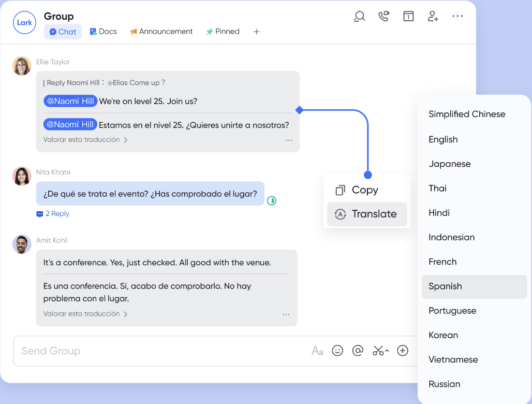Open the Announcement tab
532x404 pixels.
coord(161,32)
